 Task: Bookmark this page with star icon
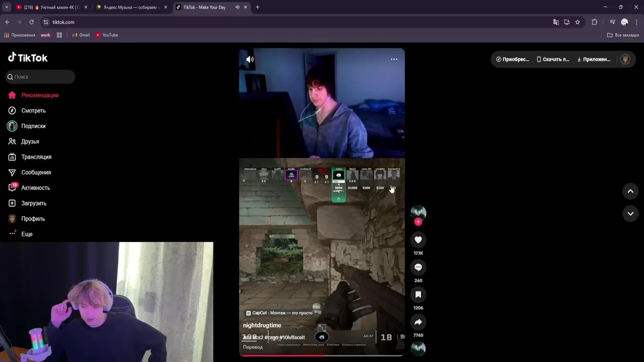(x=578, y=22)
